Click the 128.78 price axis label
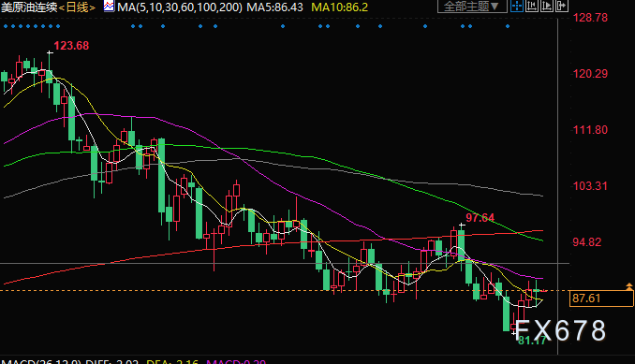Viewport: 635px width, 364px height. pyautogui.click(x=590, y=18)
